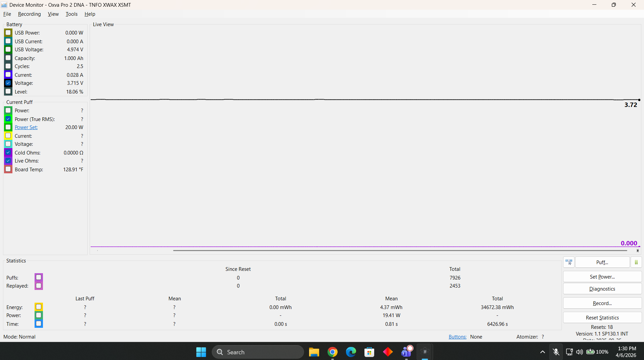This screenshot has height=360, width=644.
Task: Show hidden icons in system tray
Action: point(542,352)
